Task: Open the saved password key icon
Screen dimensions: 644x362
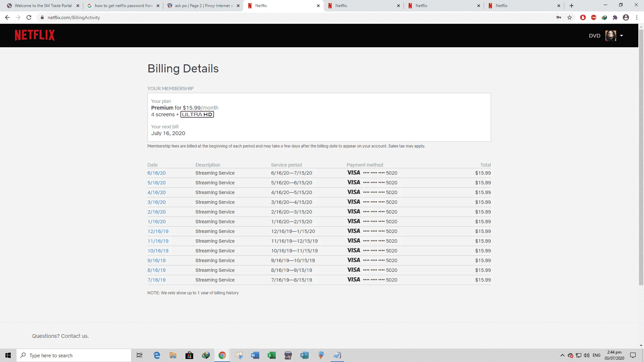Action: 559,17
